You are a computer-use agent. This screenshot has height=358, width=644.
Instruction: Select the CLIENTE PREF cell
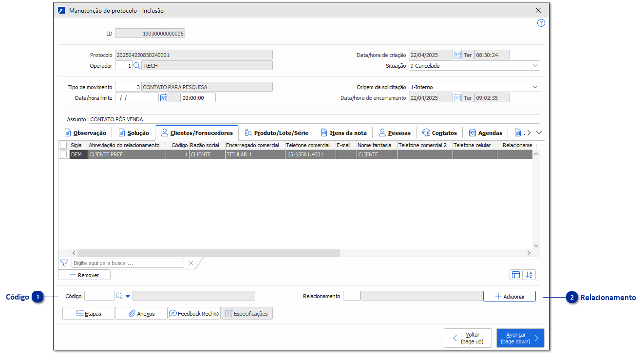coord(127,154)
